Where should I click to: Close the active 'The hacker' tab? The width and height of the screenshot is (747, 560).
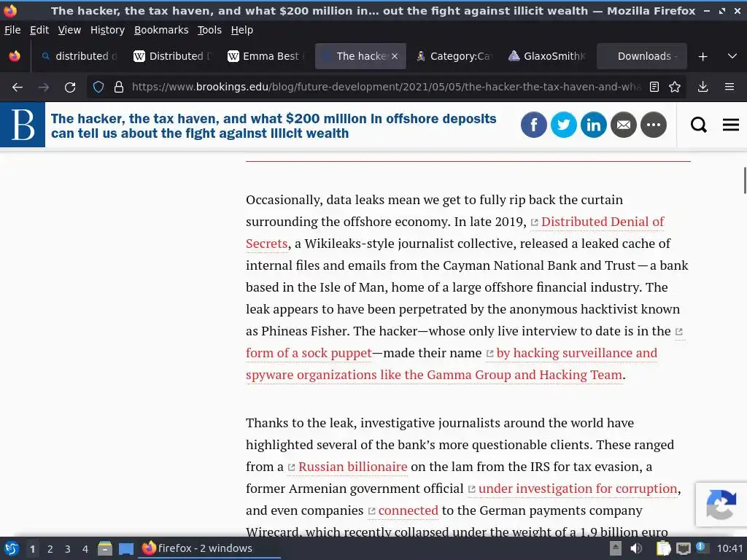[x=395, y=56]
